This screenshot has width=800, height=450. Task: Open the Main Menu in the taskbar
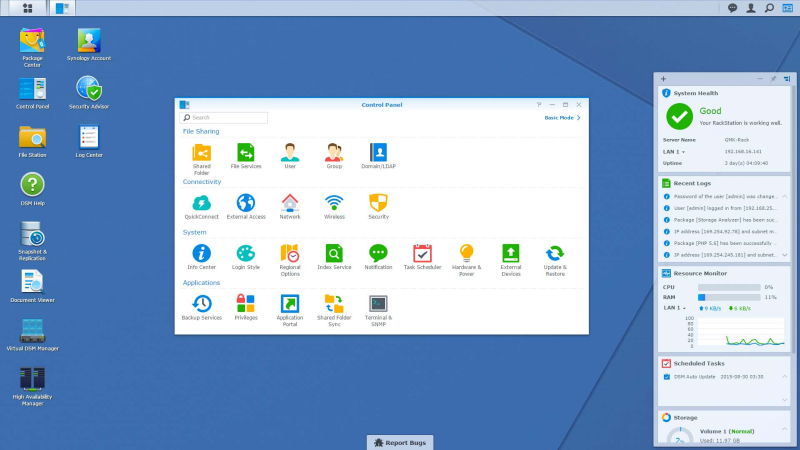pyautogui.click(x=25, y=8)
